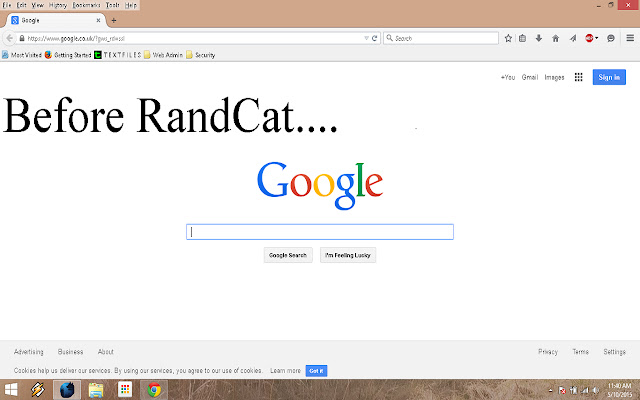Open TEXTFILES bookmark
The height and width of the screenshot is (400, 640).
point(118,55)
